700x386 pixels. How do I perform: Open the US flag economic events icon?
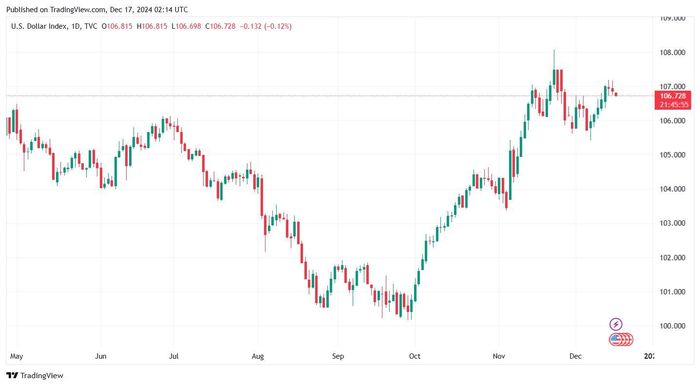(x=621, y=340)
